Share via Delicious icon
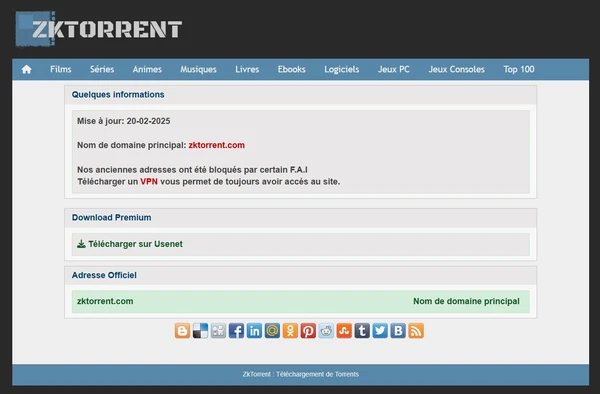The width and height of the screenshot is (600, 394). [200, 331]
